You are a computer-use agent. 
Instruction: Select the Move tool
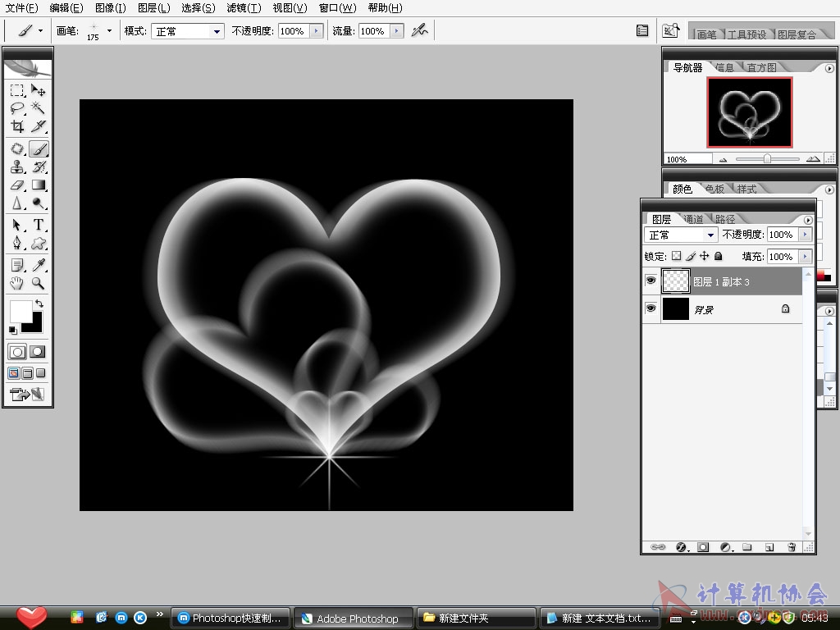tap(38, 90)
